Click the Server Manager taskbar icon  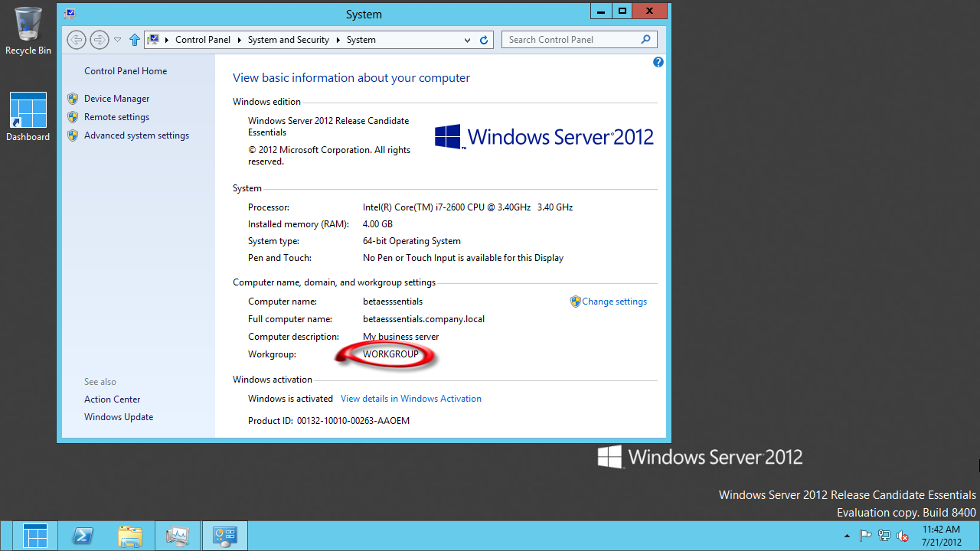click(x=178, y=536)
